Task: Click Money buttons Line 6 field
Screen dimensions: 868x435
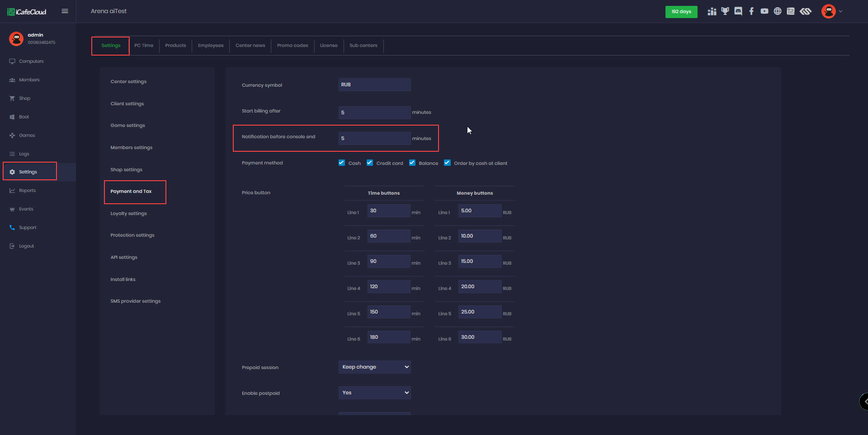Action: tap(480, 337)
